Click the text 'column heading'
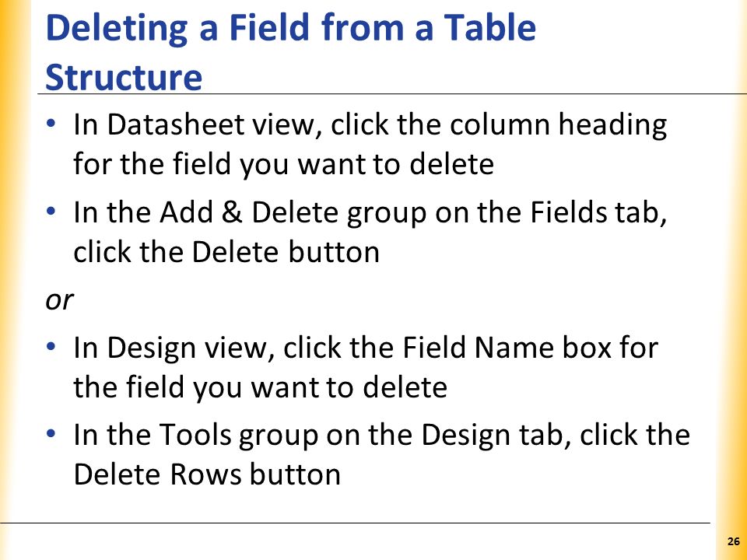747x560 pixels. point(559,124)
